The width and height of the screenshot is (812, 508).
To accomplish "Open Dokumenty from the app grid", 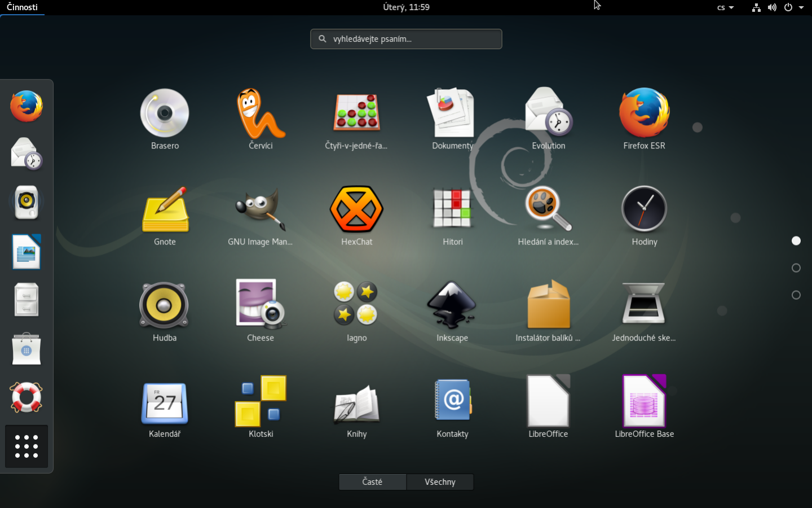I will point(452,120).
